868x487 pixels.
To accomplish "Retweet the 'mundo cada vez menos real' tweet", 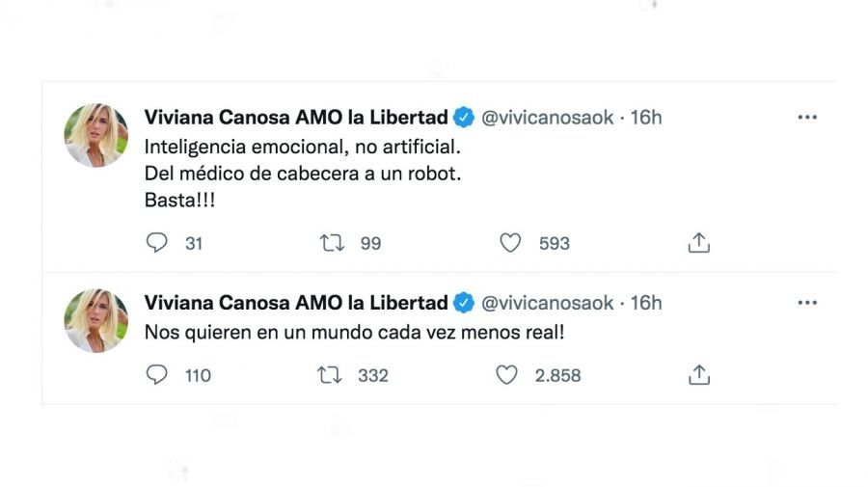I will pos(330,375).
